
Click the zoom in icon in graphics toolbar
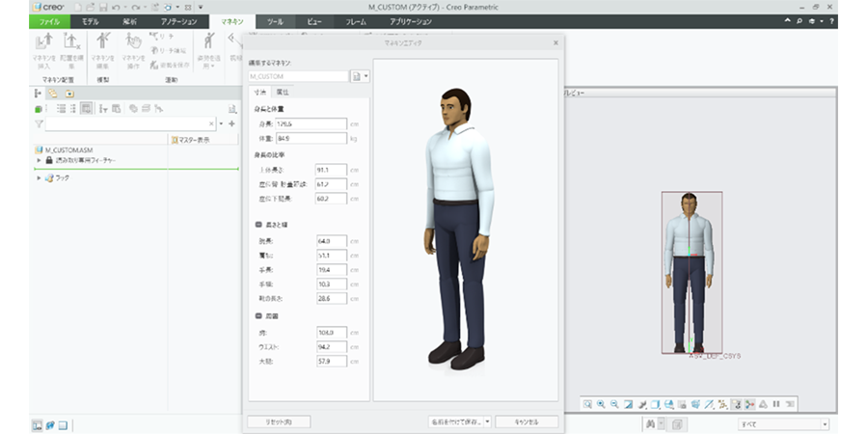click(x=600, y=403)
